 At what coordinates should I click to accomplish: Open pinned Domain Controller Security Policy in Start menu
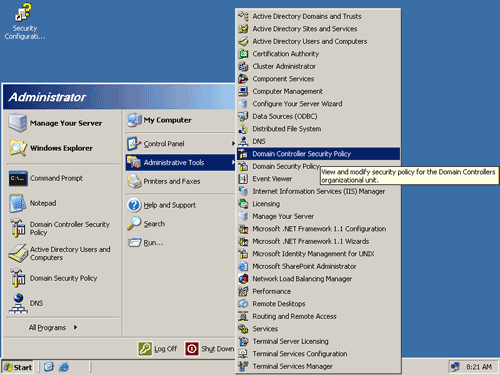click(62, 228)
